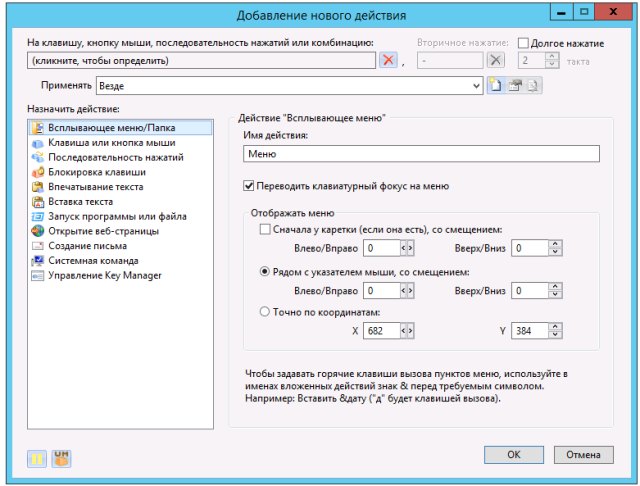Toggle Переводить клавиатурный фокус на меню

pos(249,186)
